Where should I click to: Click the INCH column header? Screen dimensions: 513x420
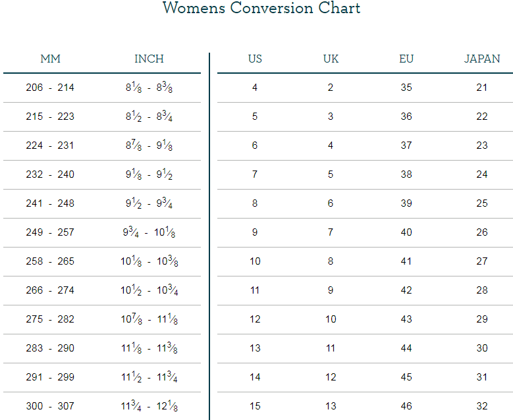point(149,59)
